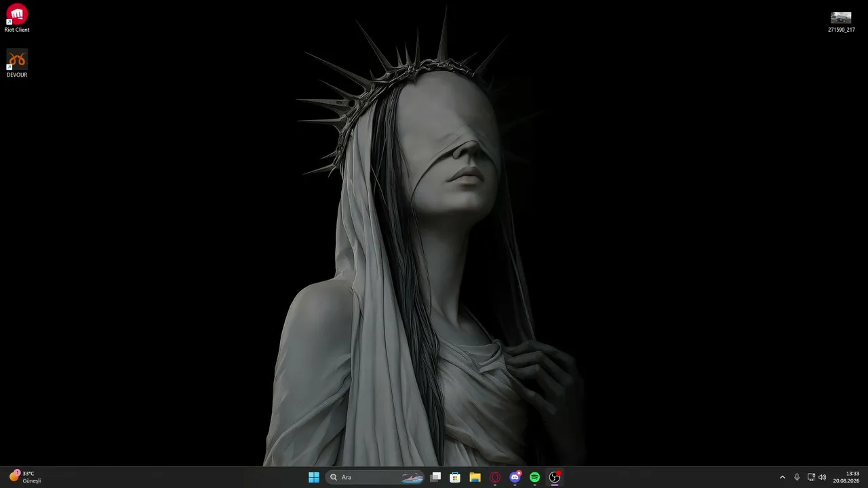Click the Ara search box in taskbar
This screenshot has height=488, width=868.
375,477
